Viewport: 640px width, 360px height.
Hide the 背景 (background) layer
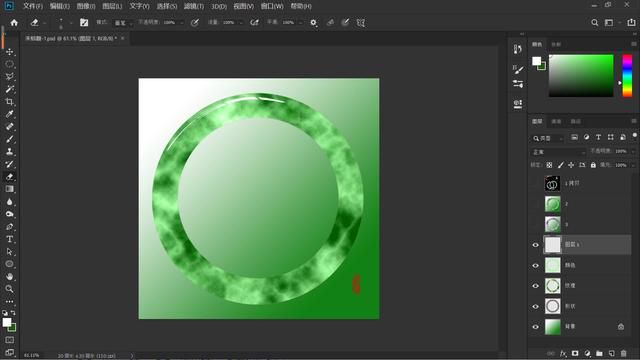tap(536, 327)
